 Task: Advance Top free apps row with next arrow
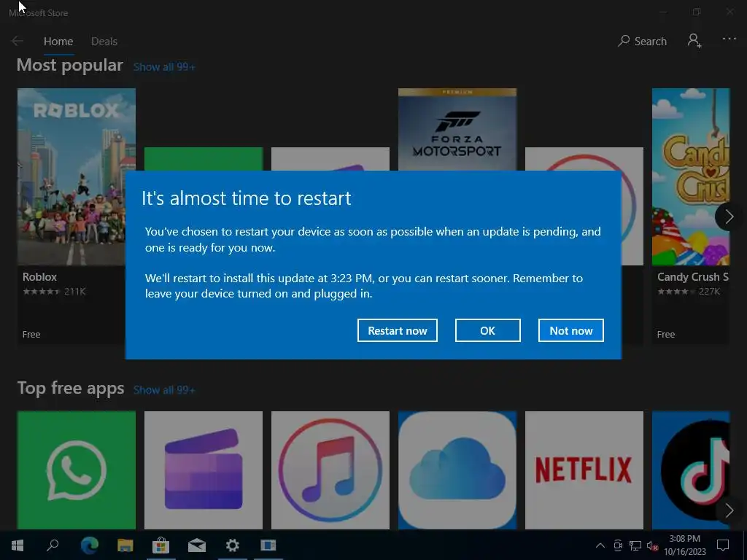coord(729,511)
